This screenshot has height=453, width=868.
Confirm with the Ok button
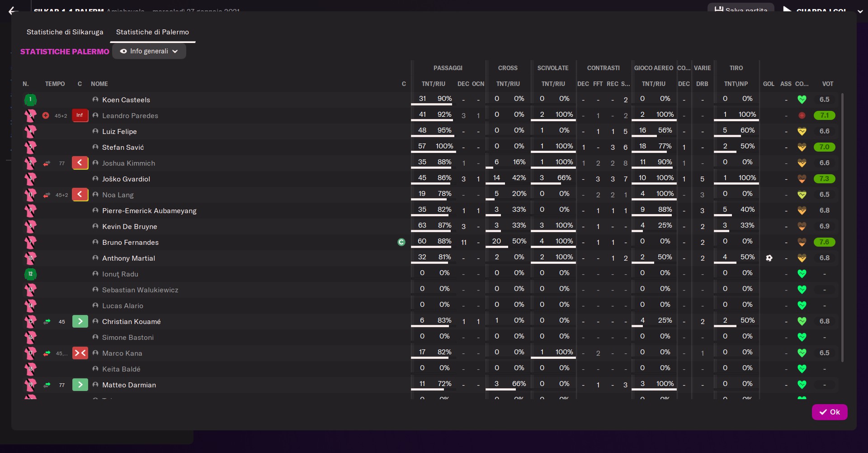pyautogui.click(x=830, y=412)
